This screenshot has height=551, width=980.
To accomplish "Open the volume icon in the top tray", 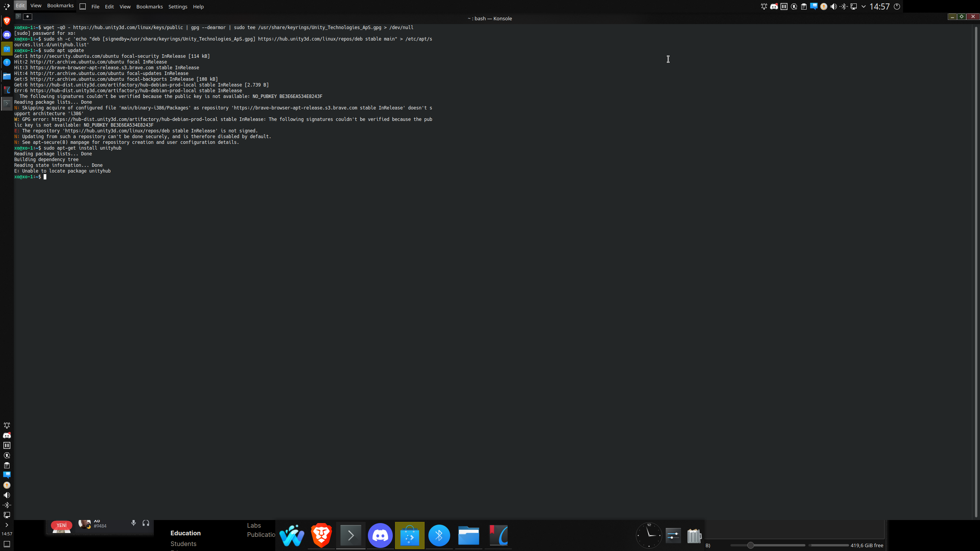I will (x=833, y=7).
